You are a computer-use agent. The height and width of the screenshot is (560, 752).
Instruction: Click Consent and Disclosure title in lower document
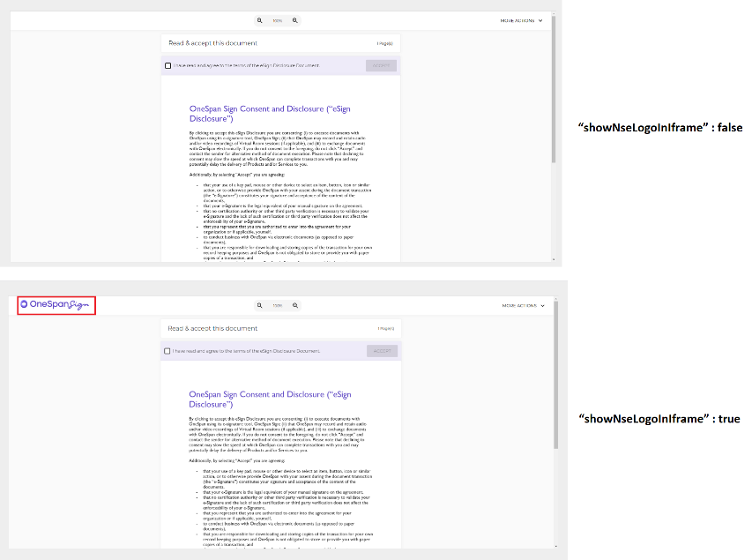(270, 399)
